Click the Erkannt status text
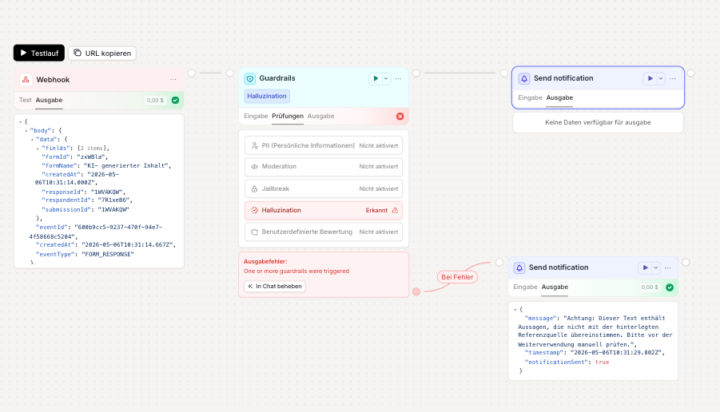 coord(377,210)
